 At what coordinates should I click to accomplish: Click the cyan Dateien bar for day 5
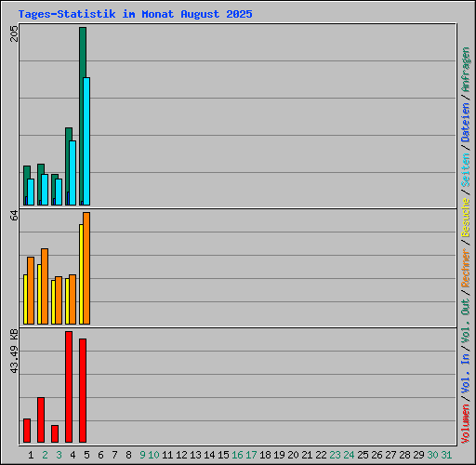click(x=86, y=141)
